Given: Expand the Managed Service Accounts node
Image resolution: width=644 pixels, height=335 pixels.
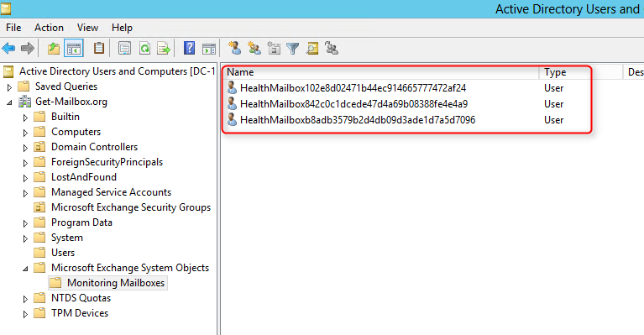Looking at the screenshot, I should (x=25, y=193).
